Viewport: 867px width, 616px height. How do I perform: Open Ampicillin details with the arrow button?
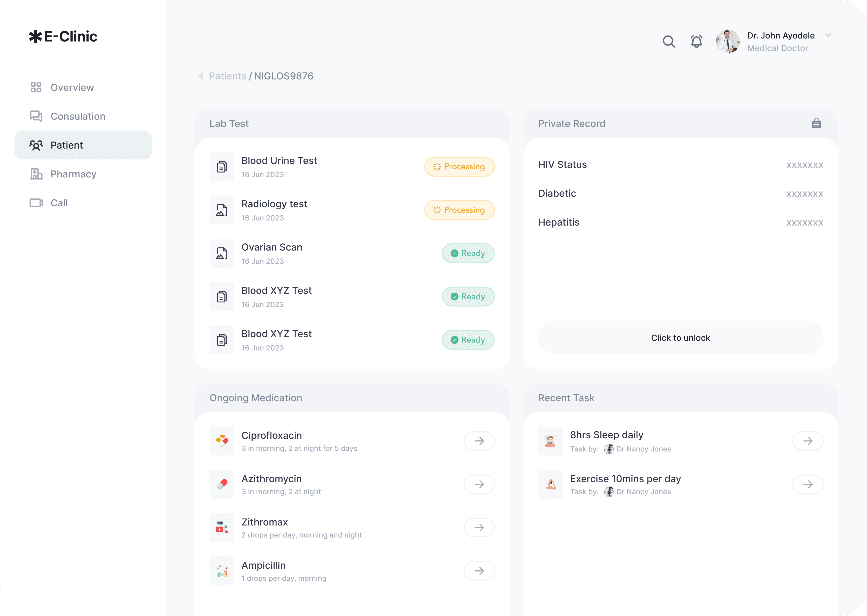479,571
